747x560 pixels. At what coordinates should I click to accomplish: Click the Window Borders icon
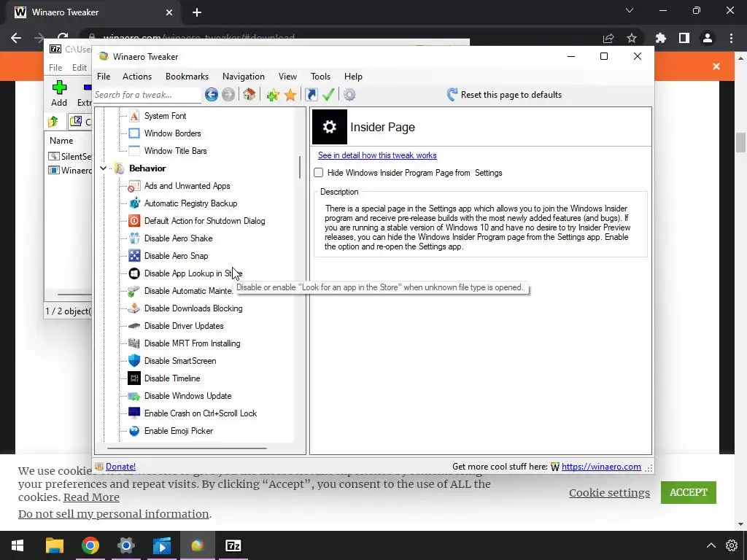point(134,133)
